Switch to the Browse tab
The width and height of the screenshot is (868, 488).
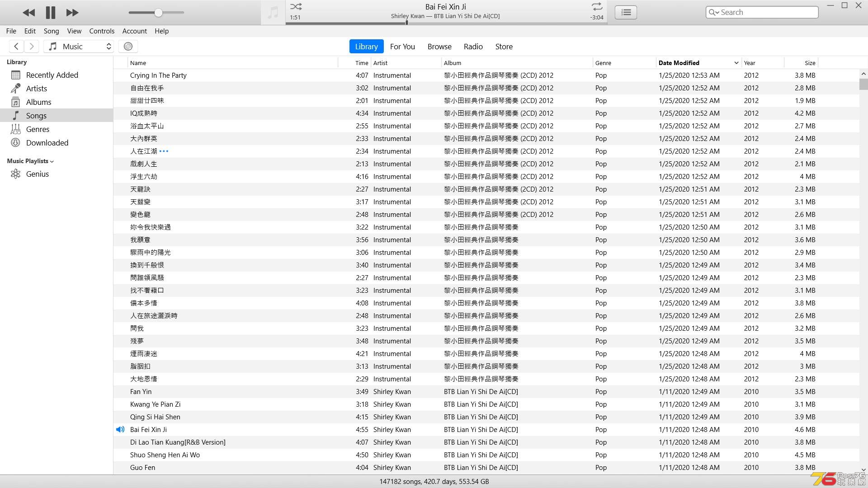(439, 47)
